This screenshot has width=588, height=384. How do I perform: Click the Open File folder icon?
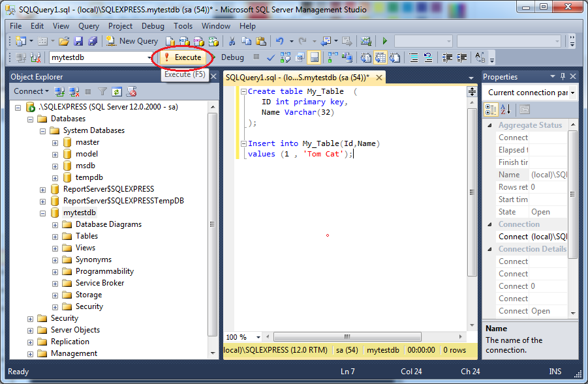click(x=64, y=41)
